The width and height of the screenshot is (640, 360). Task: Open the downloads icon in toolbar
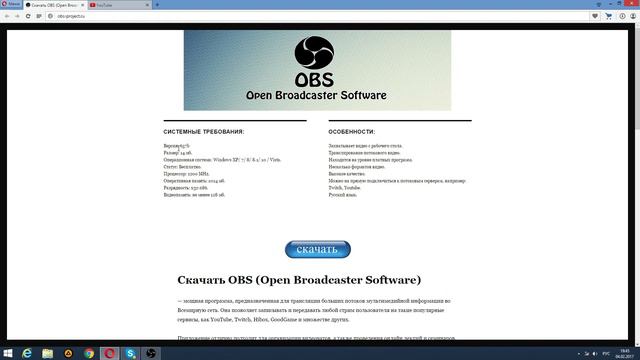click(x=622, y=16)
